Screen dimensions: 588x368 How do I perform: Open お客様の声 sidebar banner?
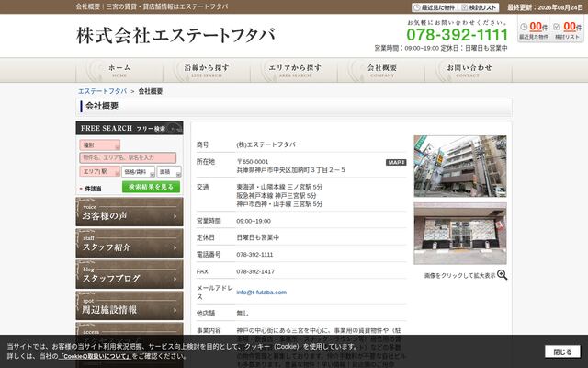click(x=130, y=213)
